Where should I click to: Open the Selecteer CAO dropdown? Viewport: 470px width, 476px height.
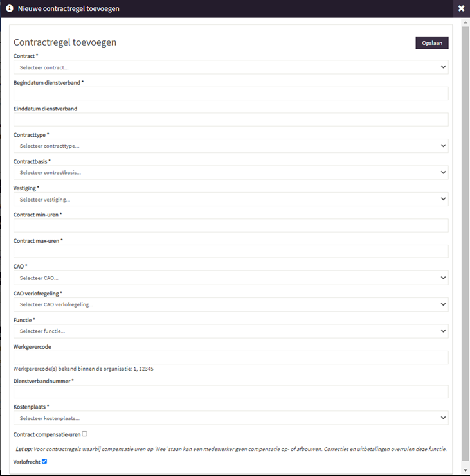[x=231, y=278]
